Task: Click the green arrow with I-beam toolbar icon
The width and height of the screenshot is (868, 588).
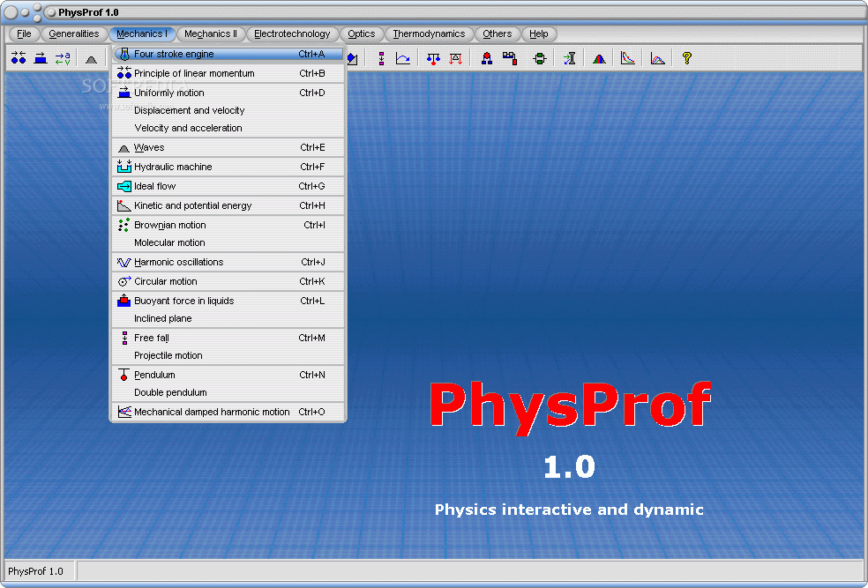Action: [x=570, y=58]
